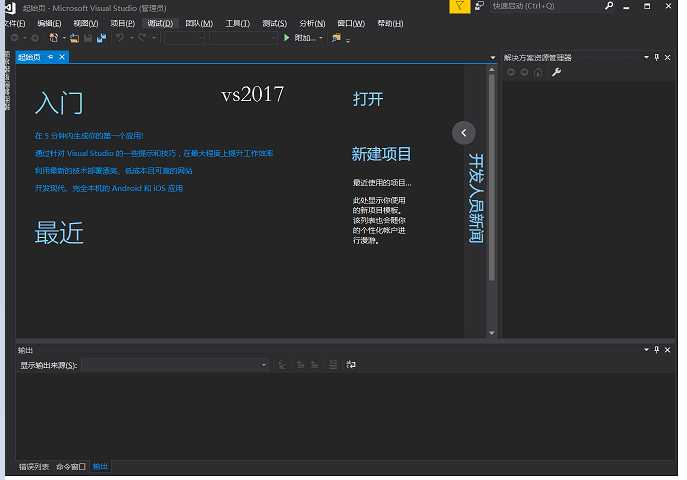Open the solution configurations combo box
Viewport: 687px width, 480px height.
click(184, 38)
